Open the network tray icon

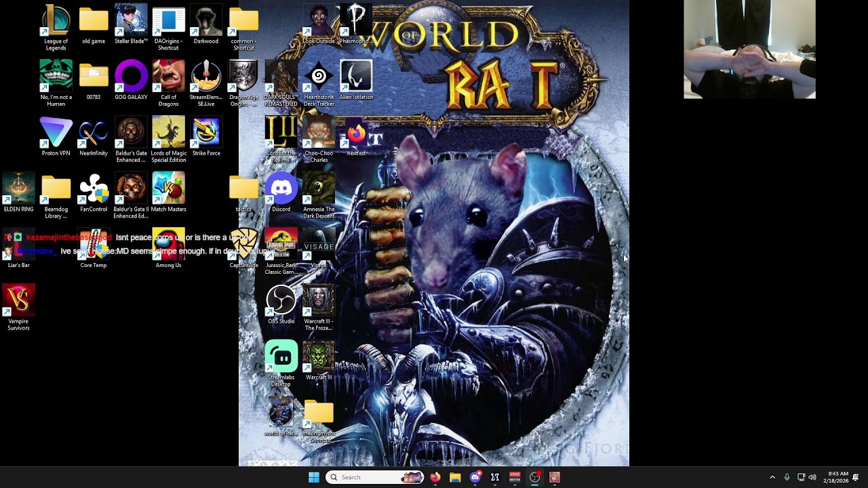pyautogui.click(x=801, y=477)
